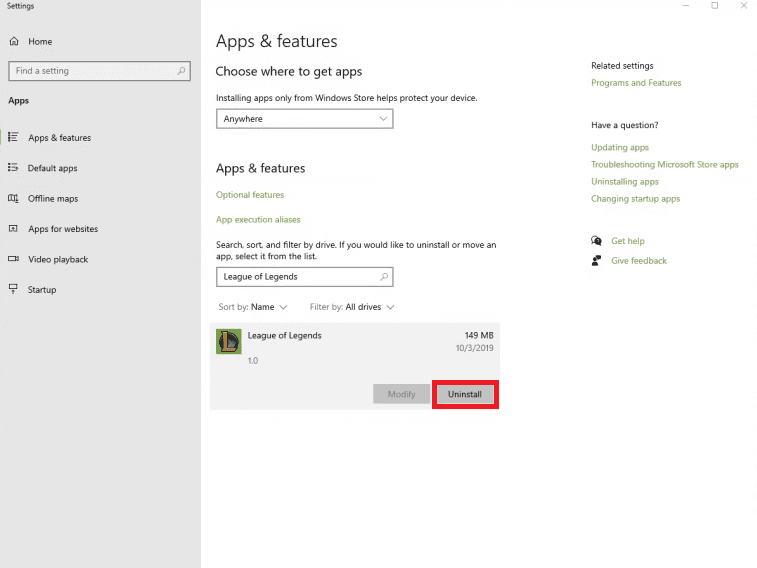
Task: Click the Uninstall button
Action: pos(465,394)
